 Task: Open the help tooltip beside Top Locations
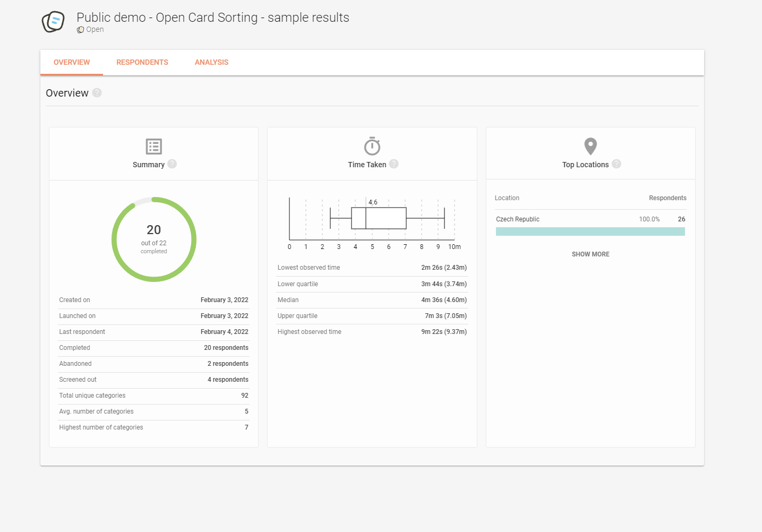pyautogui.click(x=616, y=164)
